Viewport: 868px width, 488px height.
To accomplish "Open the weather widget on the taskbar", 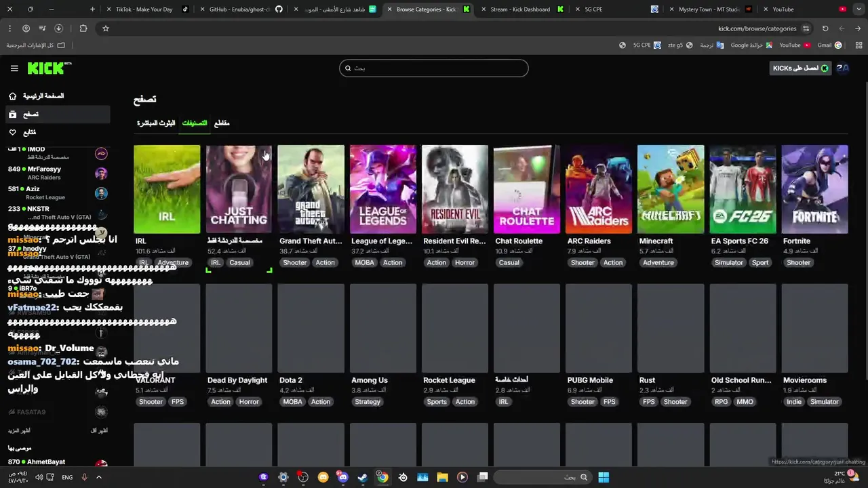I will pos(841,477).
